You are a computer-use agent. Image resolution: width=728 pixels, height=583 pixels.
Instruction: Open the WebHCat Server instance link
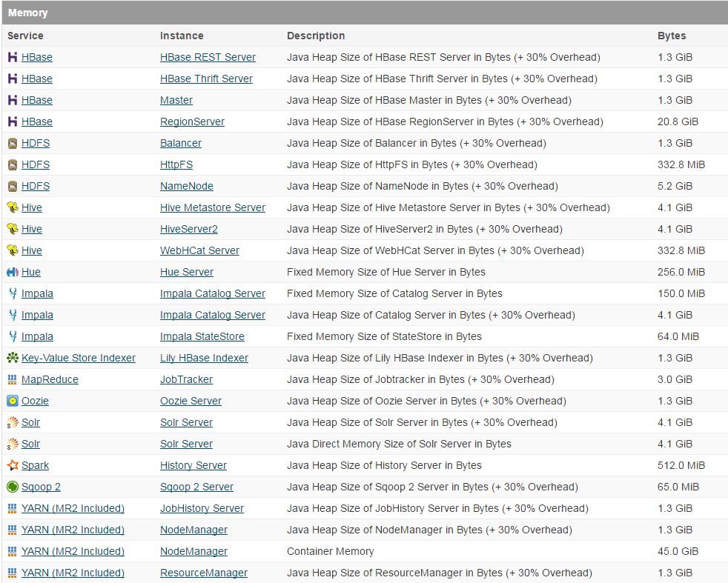(199, 250)
